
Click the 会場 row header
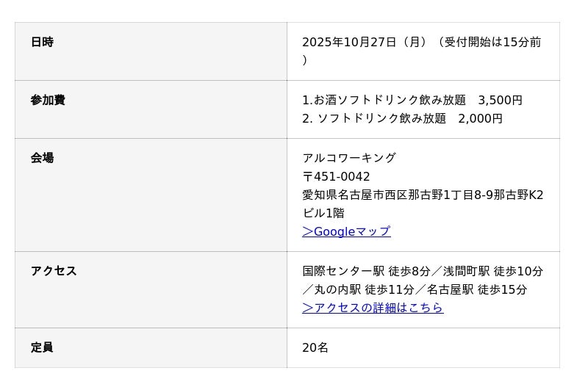(x=42, y=159)
